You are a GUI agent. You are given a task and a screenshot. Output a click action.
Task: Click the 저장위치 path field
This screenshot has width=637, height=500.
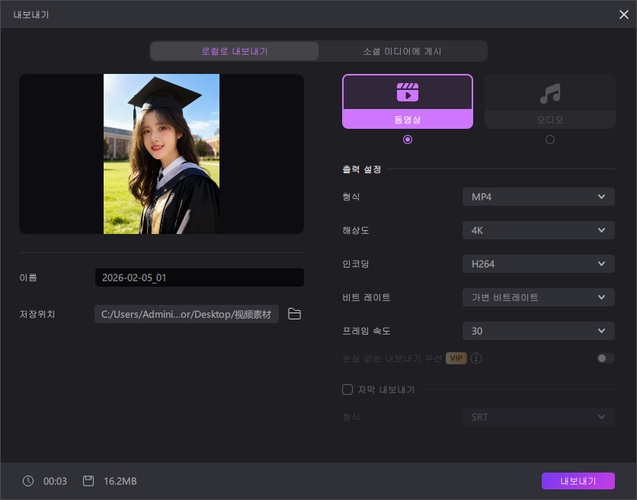click(x=186, y=314)
